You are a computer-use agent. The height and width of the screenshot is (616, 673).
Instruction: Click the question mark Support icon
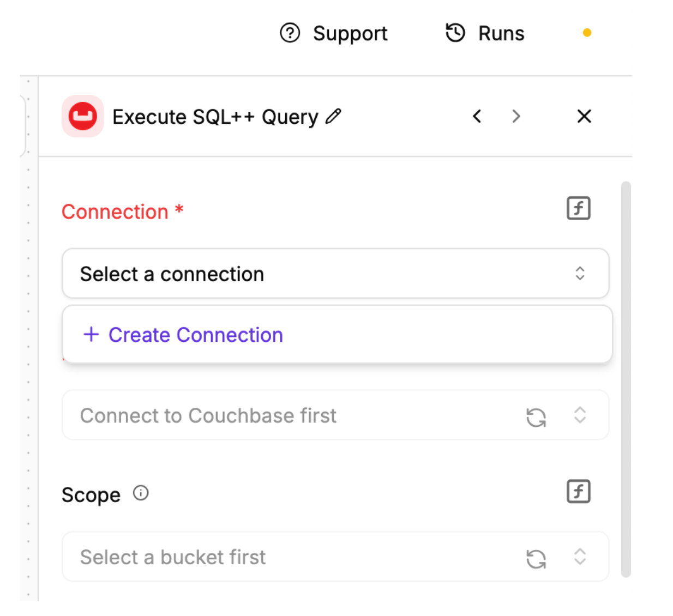click(x=290, y=33)
